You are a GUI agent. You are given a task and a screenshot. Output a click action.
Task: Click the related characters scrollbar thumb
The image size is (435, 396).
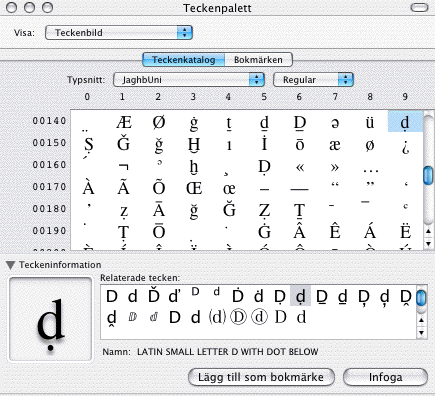coord(422,298)
